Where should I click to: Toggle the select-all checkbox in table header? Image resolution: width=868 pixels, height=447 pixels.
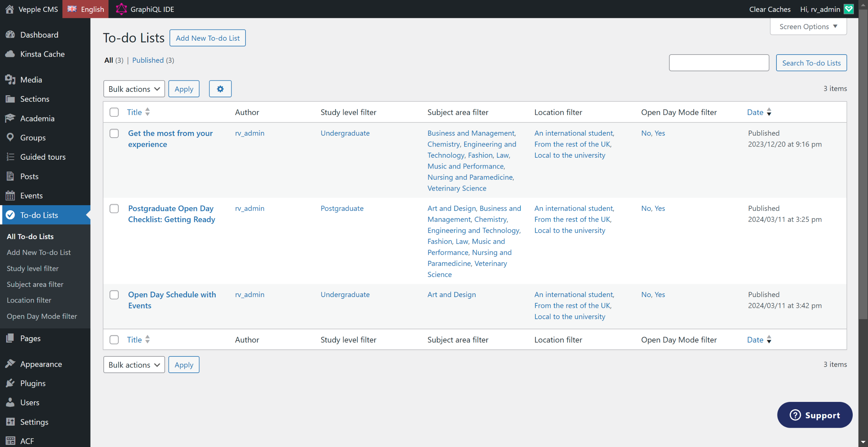coord(114,112)
